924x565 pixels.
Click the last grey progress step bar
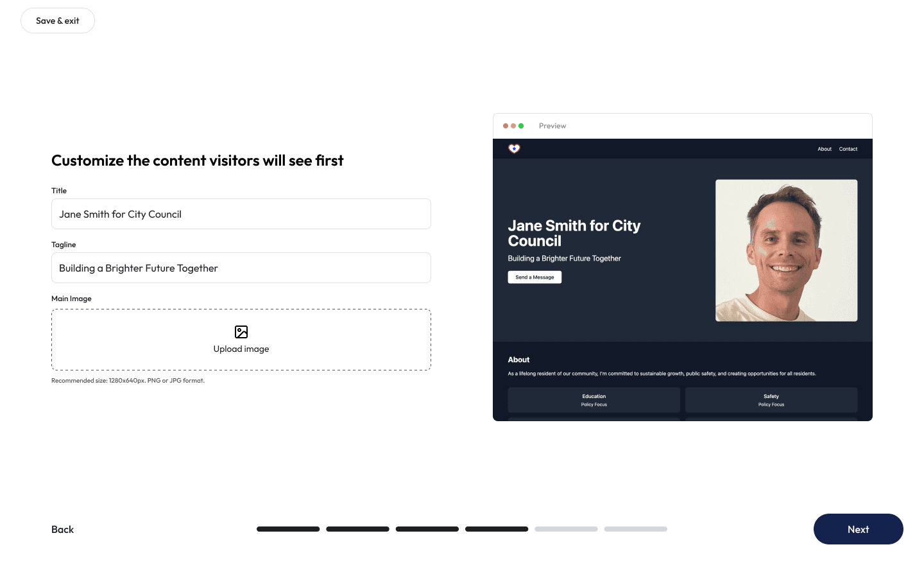(635, 529)
